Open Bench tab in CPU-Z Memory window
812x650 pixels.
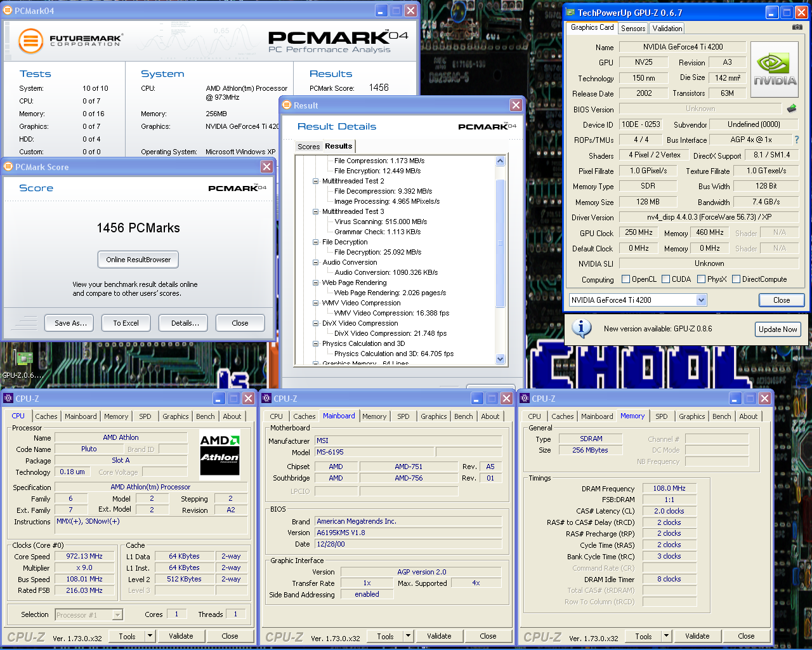pos(722,416)
